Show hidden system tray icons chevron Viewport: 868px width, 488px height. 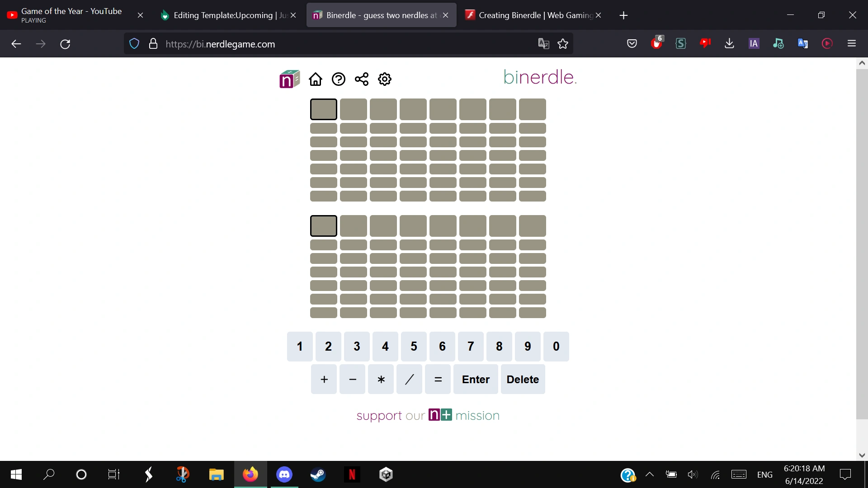coord(650,474)
